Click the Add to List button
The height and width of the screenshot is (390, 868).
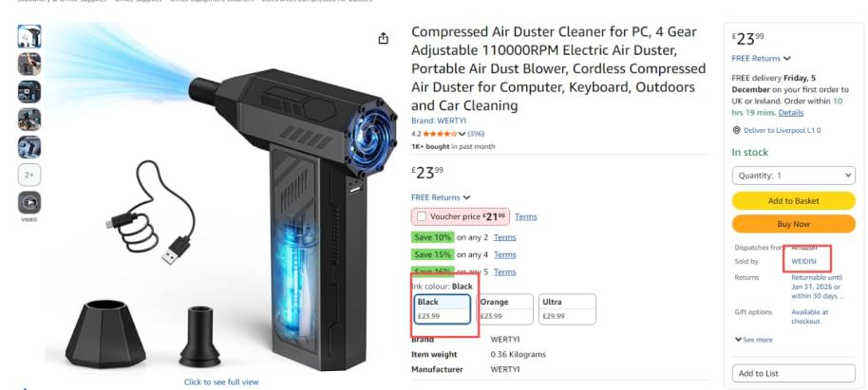tap(793, 374)
